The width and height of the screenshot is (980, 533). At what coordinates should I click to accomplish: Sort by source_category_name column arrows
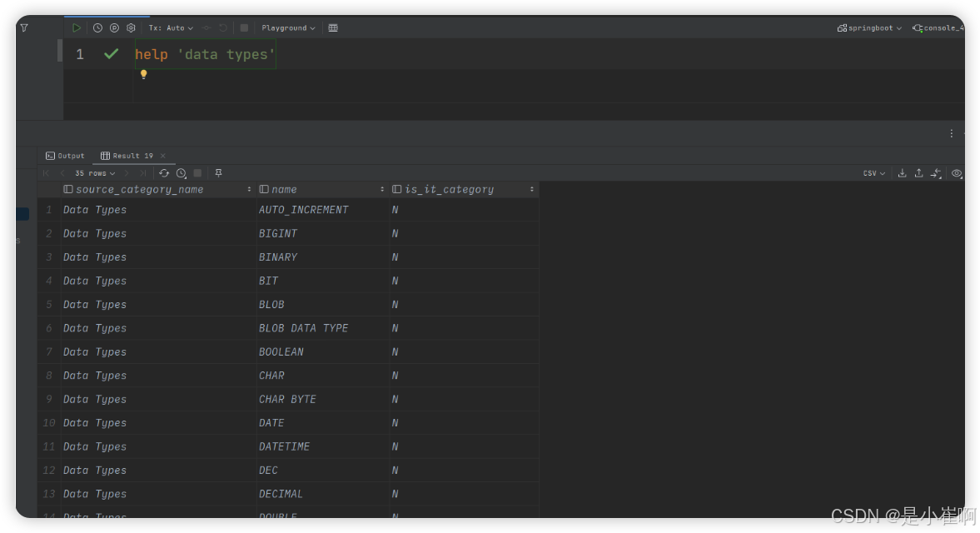pos(249,189)
